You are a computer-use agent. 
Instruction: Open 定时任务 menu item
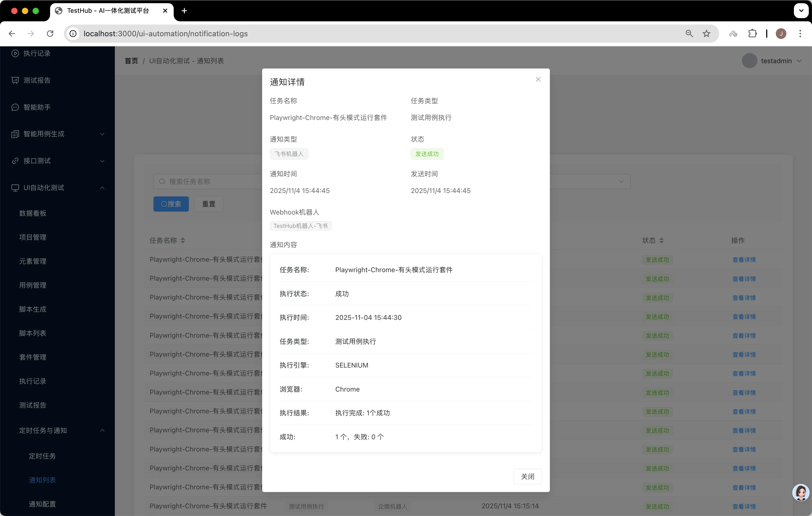tap(42, 456)
